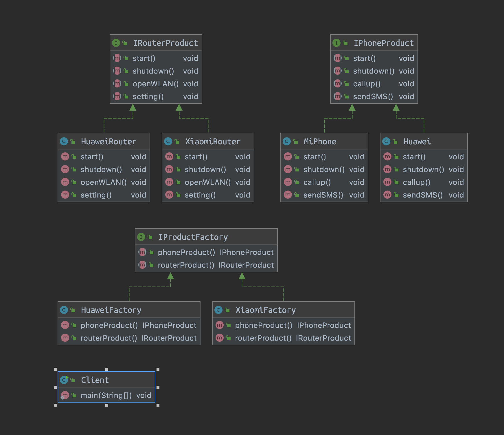Click the IPhoneProduct interface icon

[x=336, y=43]
